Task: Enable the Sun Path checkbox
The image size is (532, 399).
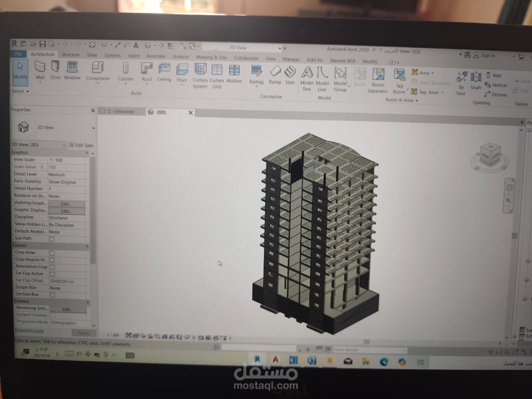Action: click(52, 238)
